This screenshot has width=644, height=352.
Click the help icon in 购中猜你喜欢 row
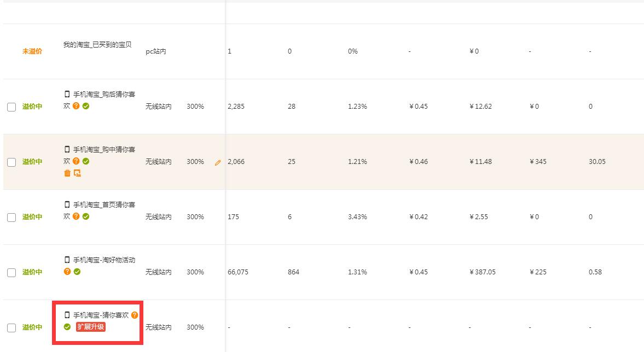(76, 161)
